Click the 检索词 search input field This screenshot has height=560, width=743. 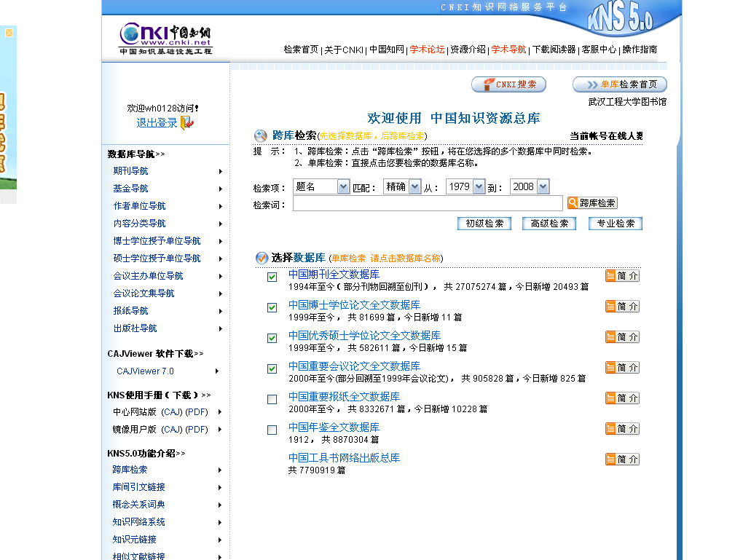[428, 203]
